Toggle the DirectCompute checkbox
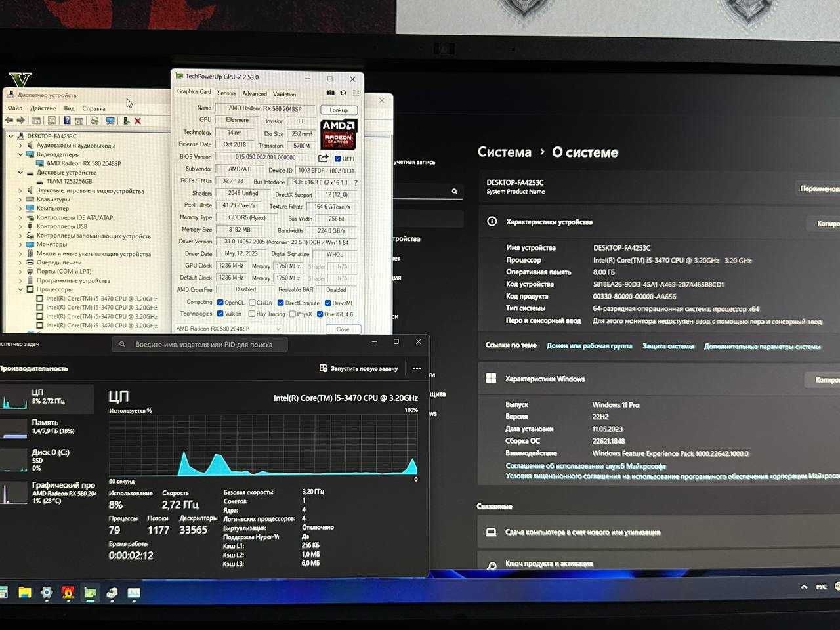The height and width of the screenshot is (630, 840). (x=280, y=303)
